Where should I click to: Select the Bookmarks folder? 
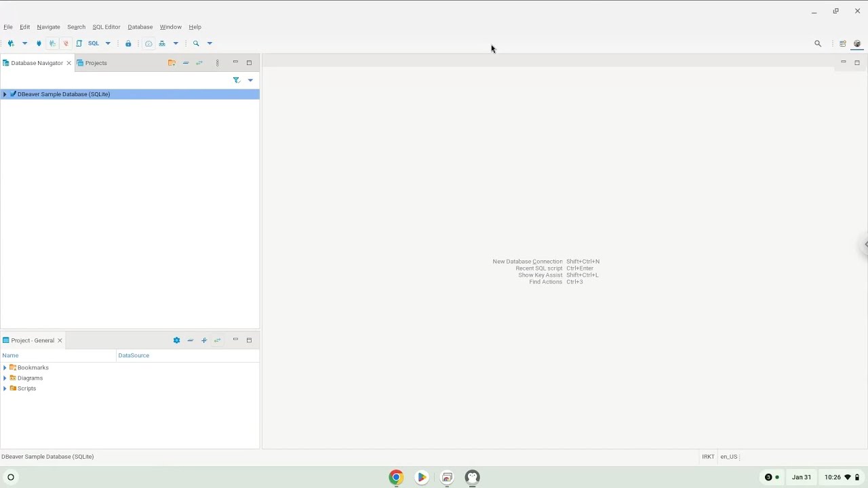pyautogui.click(x=33, y=367)
